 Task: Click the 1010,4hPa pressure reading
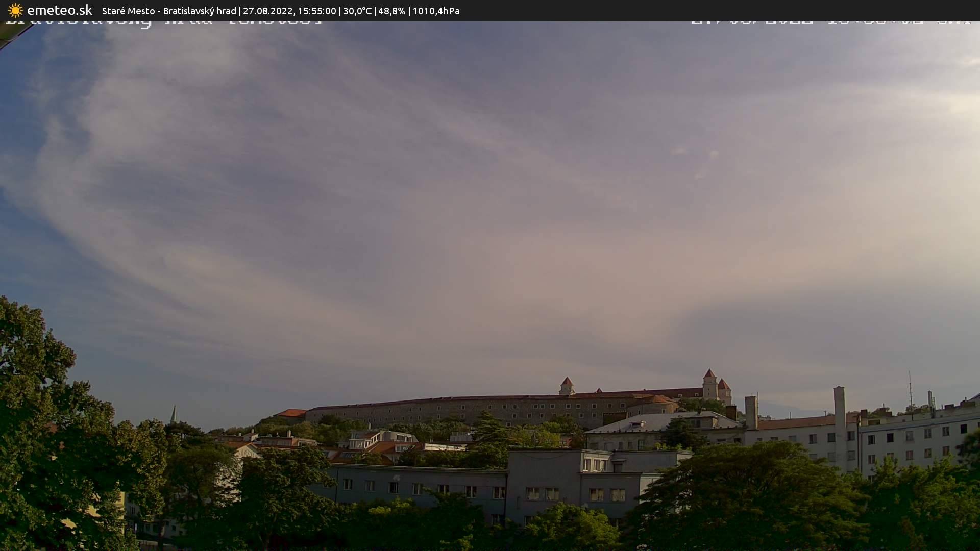pyautogui.click(x=436, y=11)
